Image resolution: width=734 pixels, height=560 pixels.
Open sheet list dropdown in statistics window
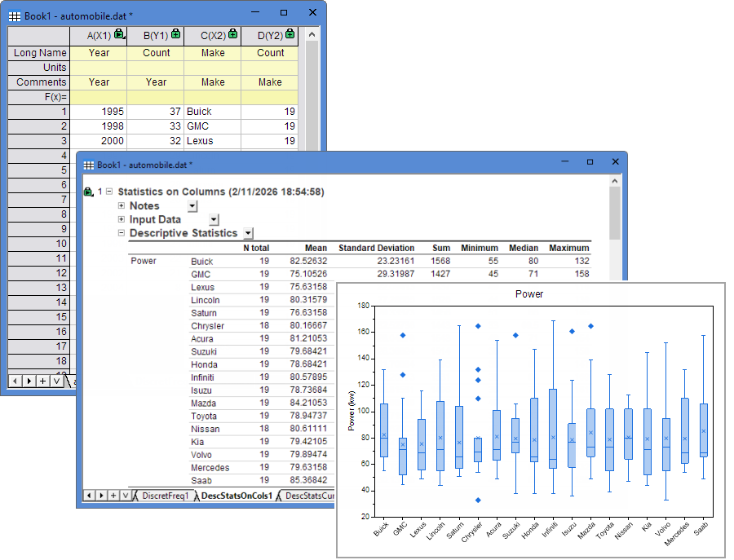click(126, 496)
